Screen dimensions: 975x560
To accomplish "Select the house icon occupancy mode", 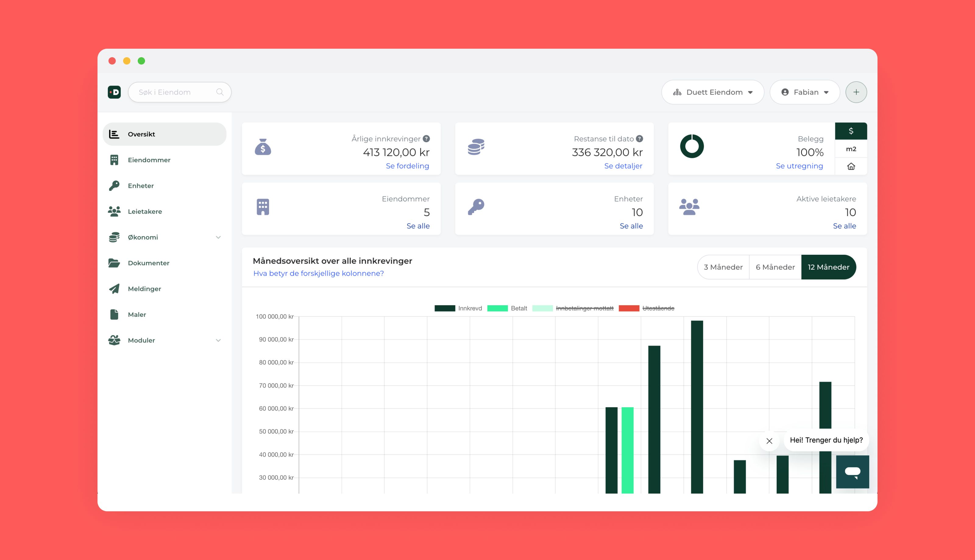I will (x=851, y=166).
